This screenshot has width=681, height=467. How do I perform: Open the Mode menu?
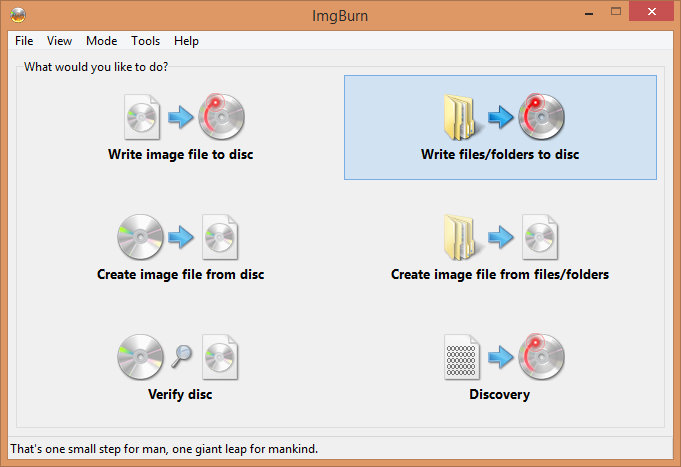coord(102,41)
